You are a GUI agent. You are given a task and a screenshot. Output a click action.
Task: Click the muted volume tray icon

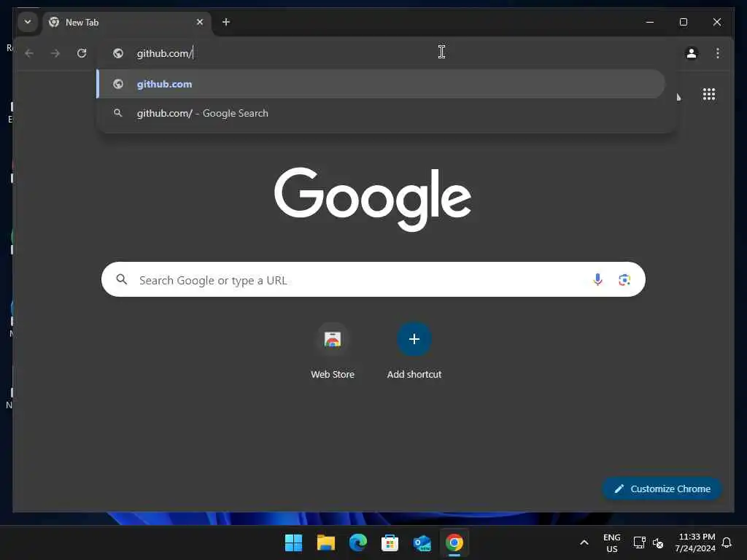pyautogui.click(x=658, y=542)
